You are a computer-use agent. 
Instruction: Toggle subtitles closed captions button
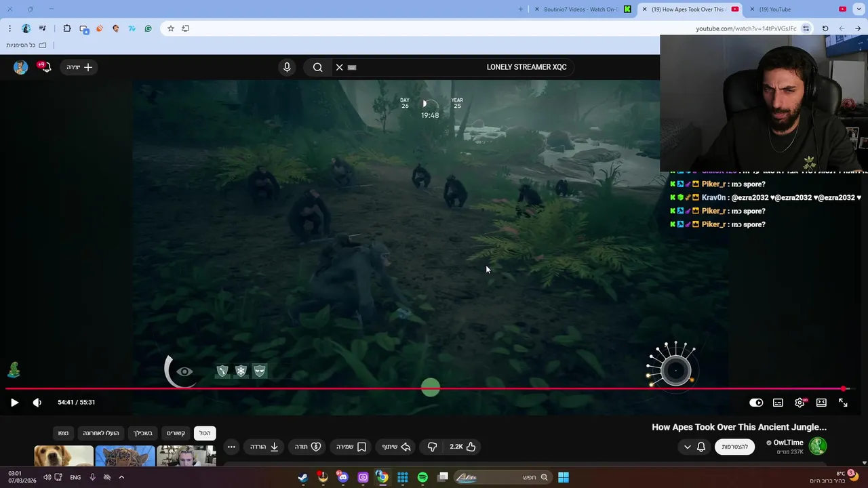[x=778, y=403]
